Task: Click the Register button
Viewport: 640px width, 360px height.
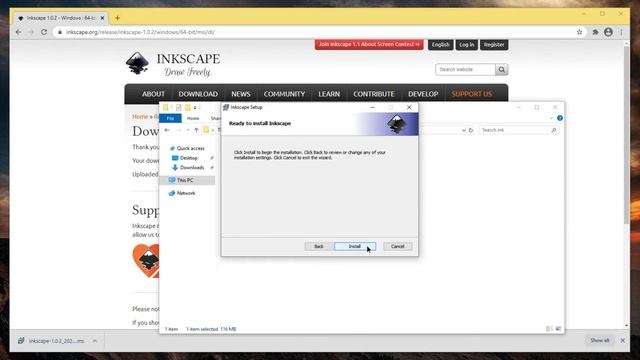Action: tap(494, 44)
